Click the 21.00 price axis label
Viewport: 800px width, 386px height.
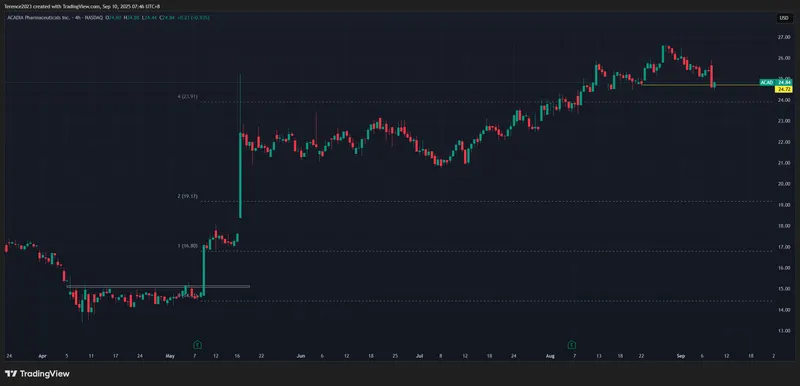785,163
